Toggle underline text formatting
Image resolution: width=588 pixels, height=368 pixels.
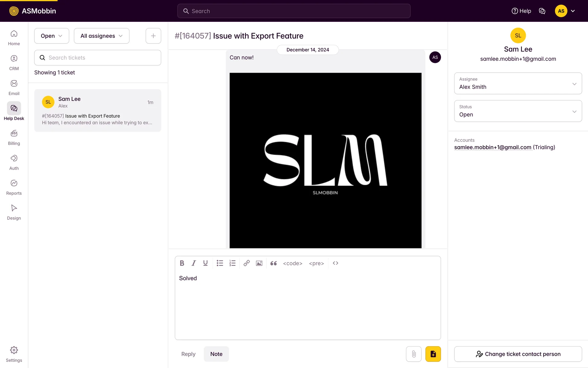[x=205, y=263]
